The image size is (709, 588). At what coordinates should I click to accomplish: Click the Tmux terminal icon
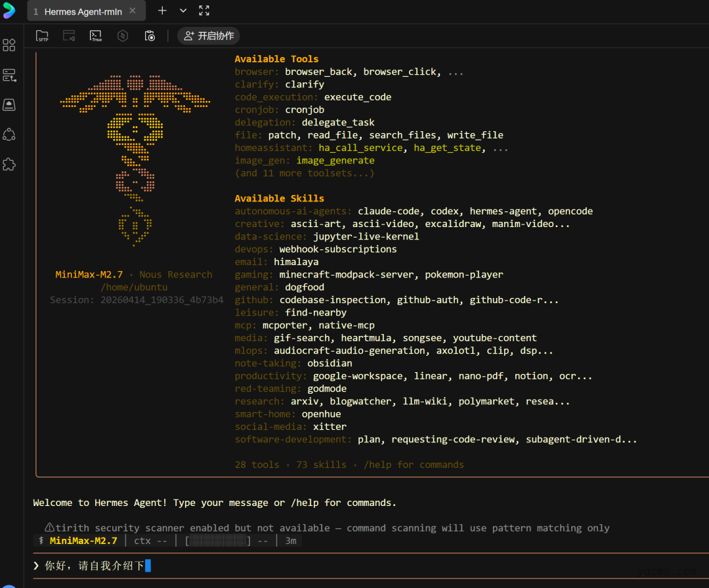pyautogui.click(x=96, y=36)
